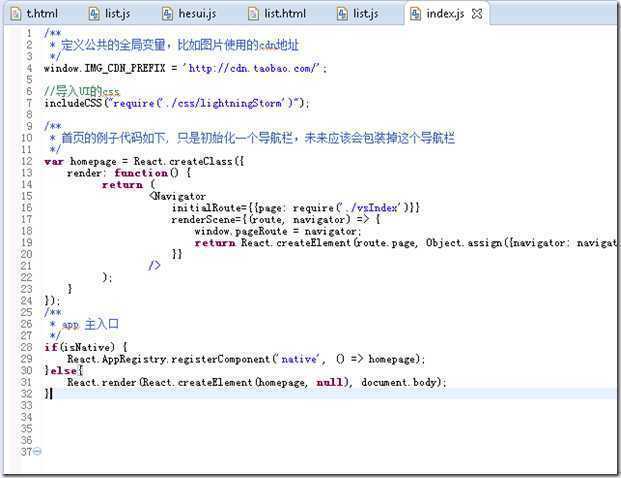Open the hesui.js editor tab
This screenshot has height=478, width=621.
click(190, 14)
